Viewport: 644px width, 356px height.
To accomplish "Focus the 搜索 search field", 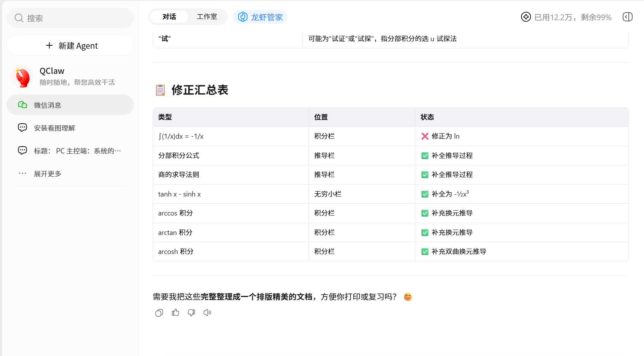I will (70, 18).
